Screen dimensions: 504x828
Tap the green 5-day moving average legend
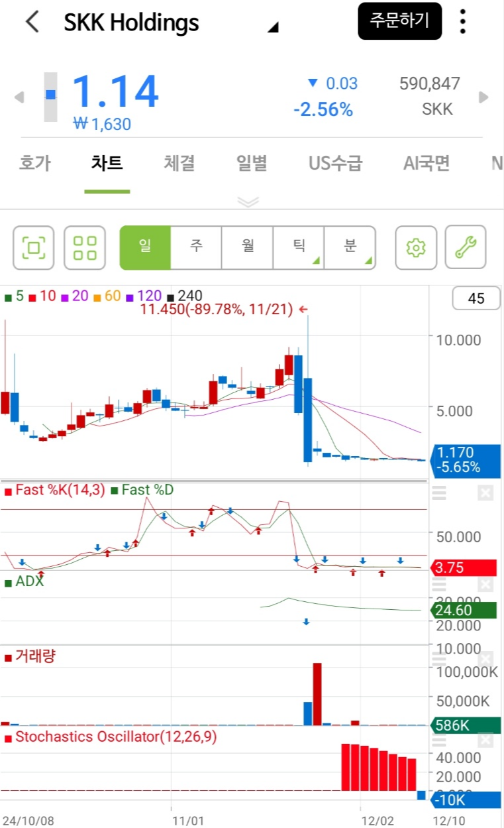15,296
